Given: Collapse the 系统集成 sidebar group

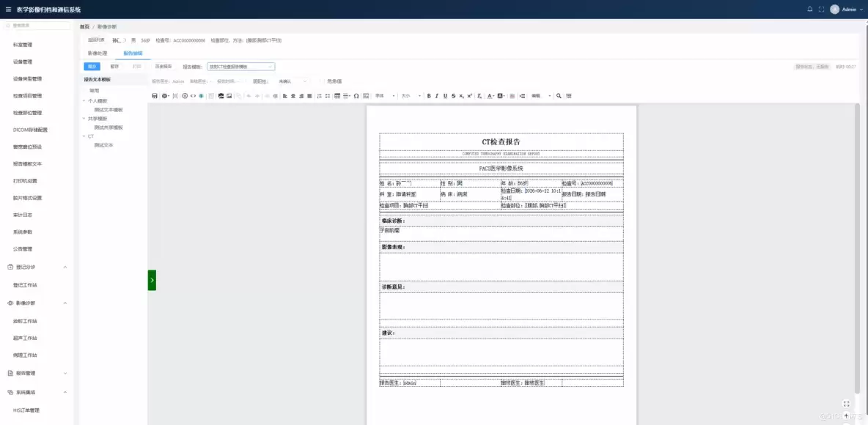Looking at the screenshot, I should point(65,392).
